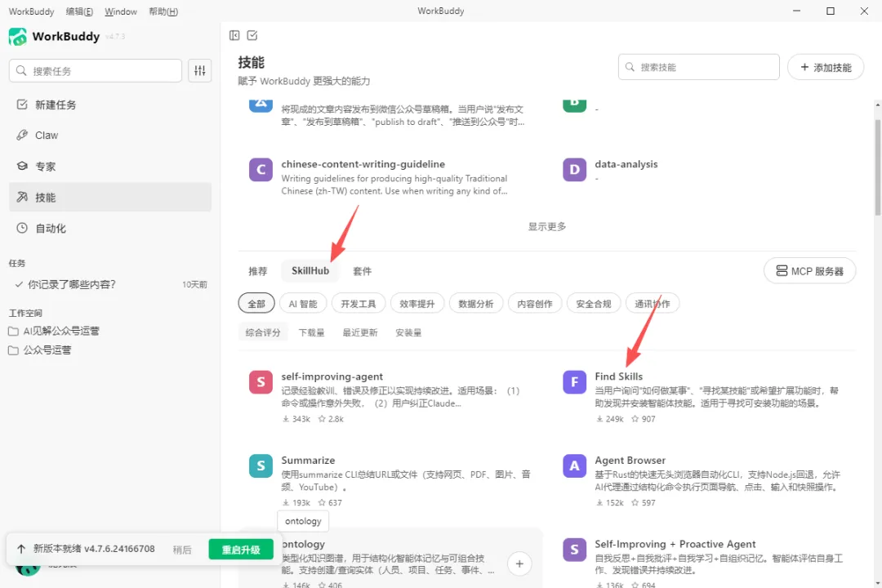Select the 安全合规 category filter

pos(594,304)
